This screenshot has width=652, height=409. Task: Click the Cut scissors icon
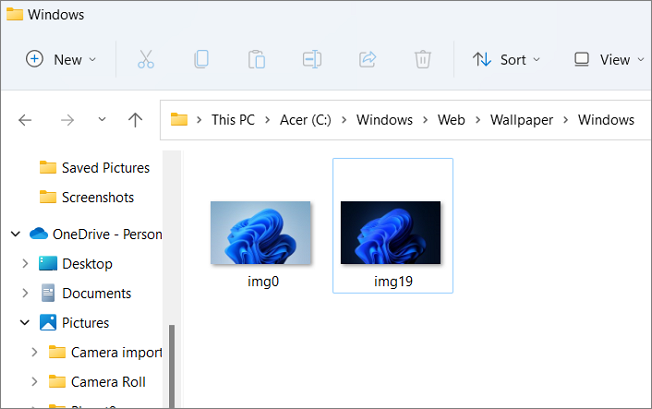coord(146,59)
